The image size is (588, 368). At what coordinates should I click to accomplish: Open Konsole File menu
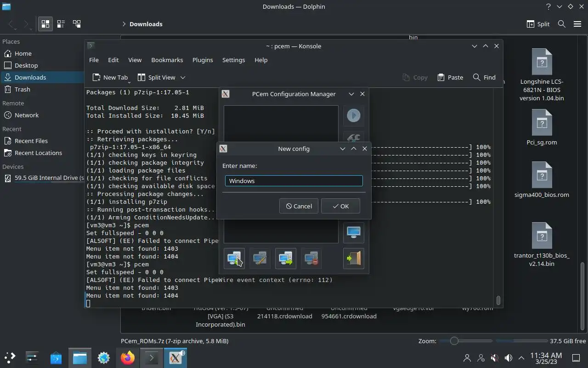94,60
